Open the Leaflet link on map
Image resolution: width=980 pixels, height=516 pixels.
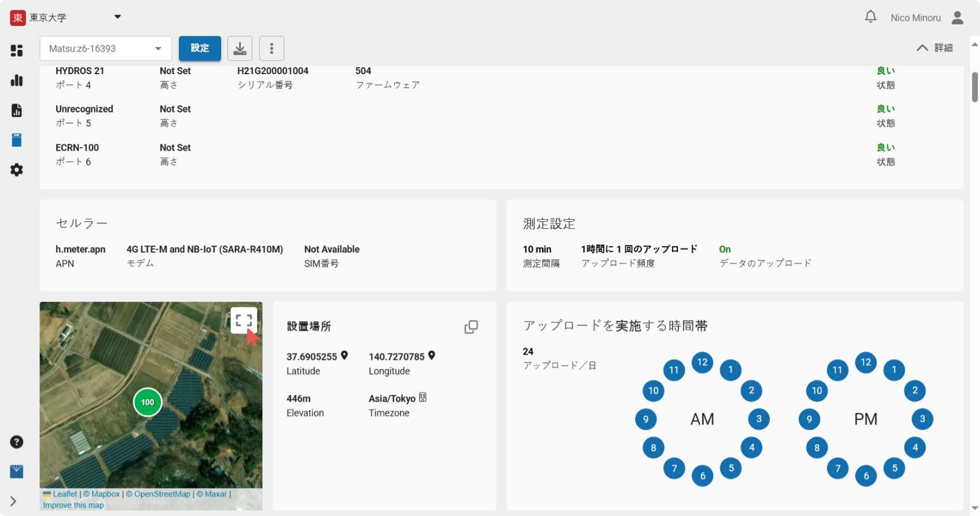(x=64, y=494)
